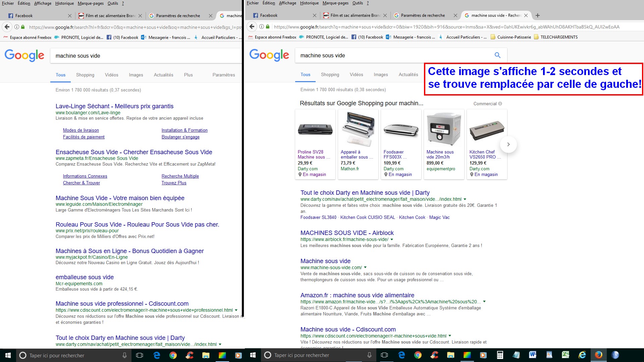Open Proline SV28 product thumbnail
Viewport: 644px width, 362px height.
tap(315, 129)
